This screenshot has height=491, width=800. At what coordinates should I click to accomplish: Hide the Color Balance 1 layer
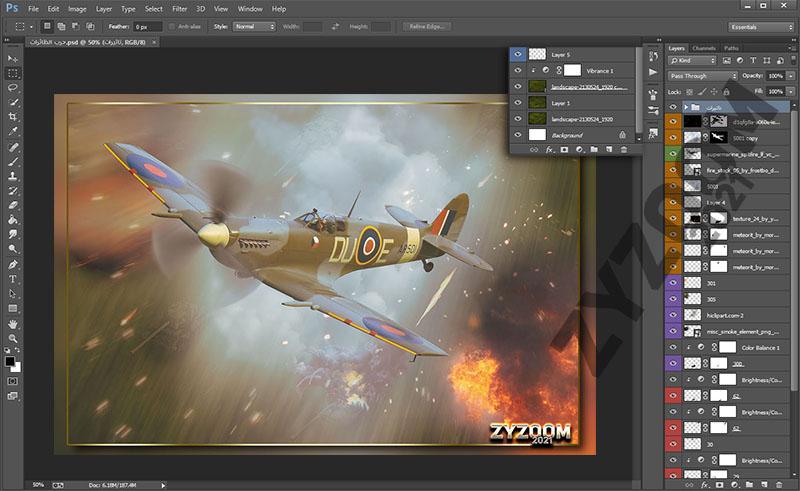click(x=673, y=348)
